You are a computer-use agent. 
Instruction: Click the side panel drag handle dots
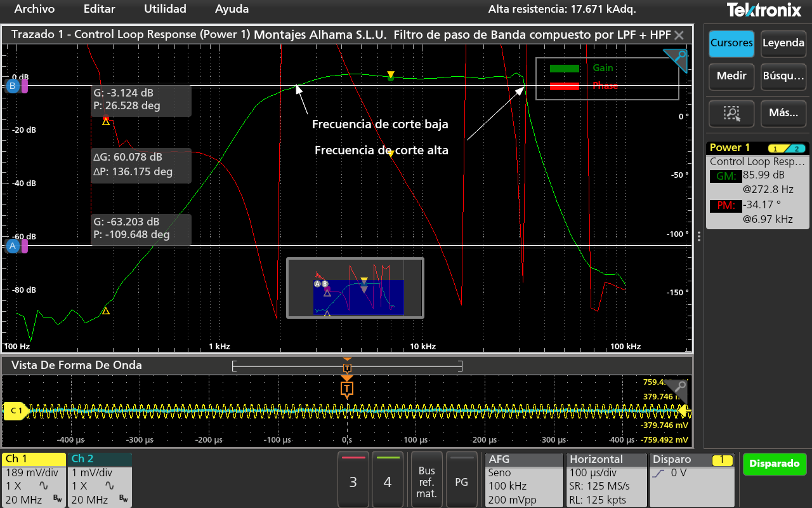(699, 236)
